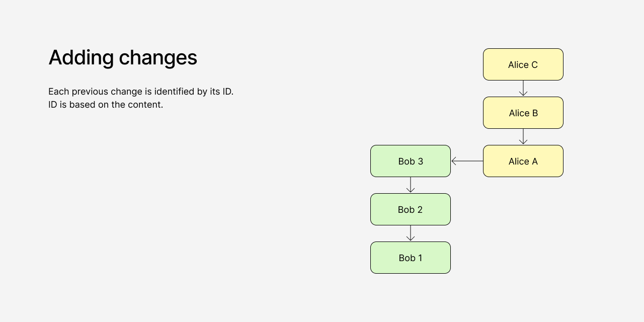Viewport: 644px width, 322px height.
Task: Click the Bob 3 green box
Action: [x=411, y=161]
